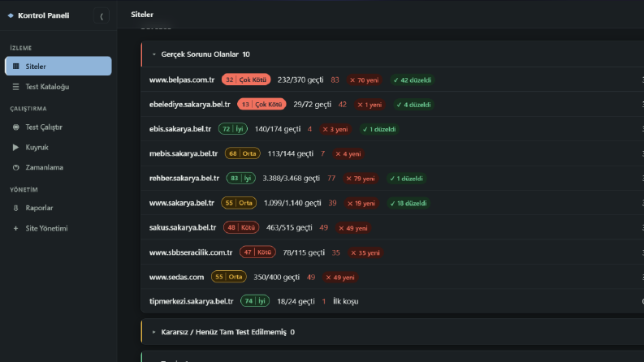Select tipmerkezi.sakarya.bel.tr site name
This screenshot has width=644, height=362.
point(192,301)
